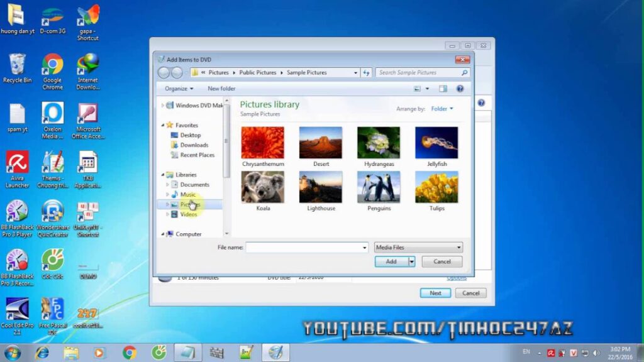Viewport: 644px width, 362px height.
Task: Open UniKeyNT Shortcut desktop icon
Action: [87, 218]
